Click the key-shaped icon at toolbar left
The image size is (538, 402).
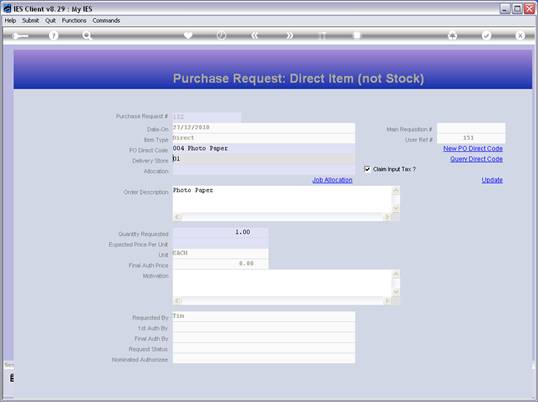click(x=20, y=36)
